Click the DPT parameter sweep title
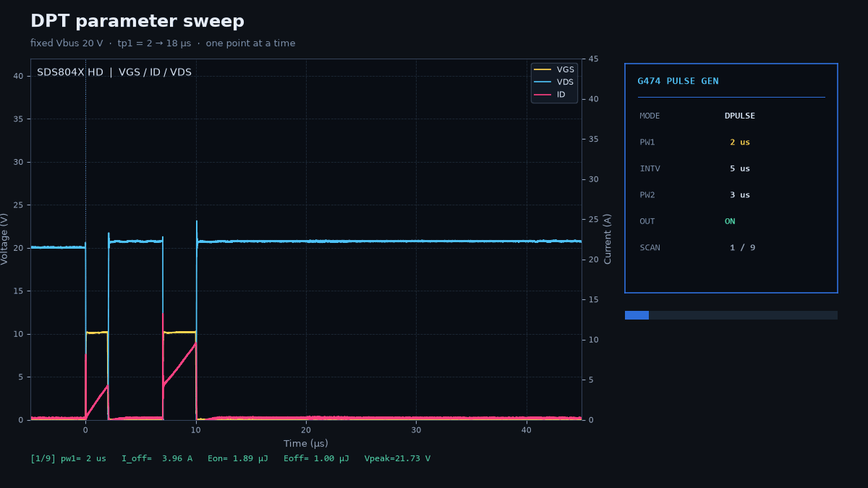Image resolution: width=868 pixels, height=488 pixels. (x=137, y=22)
